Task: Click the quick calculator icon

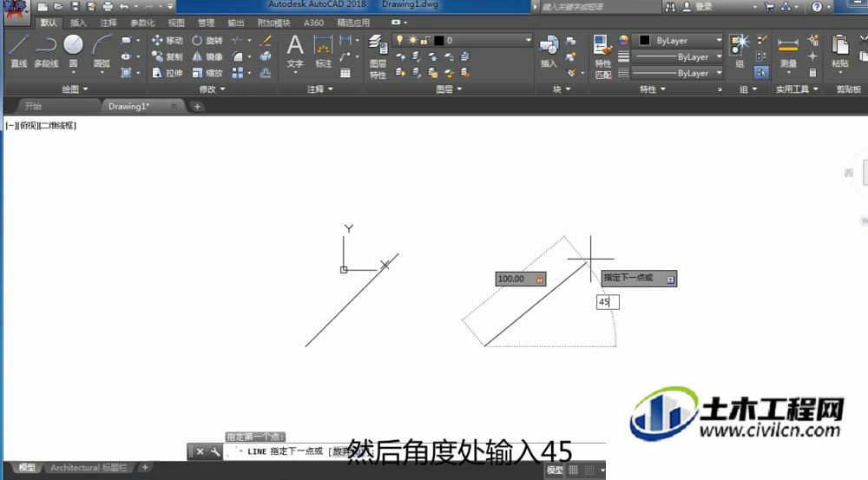Action: (x=812, y=73)
